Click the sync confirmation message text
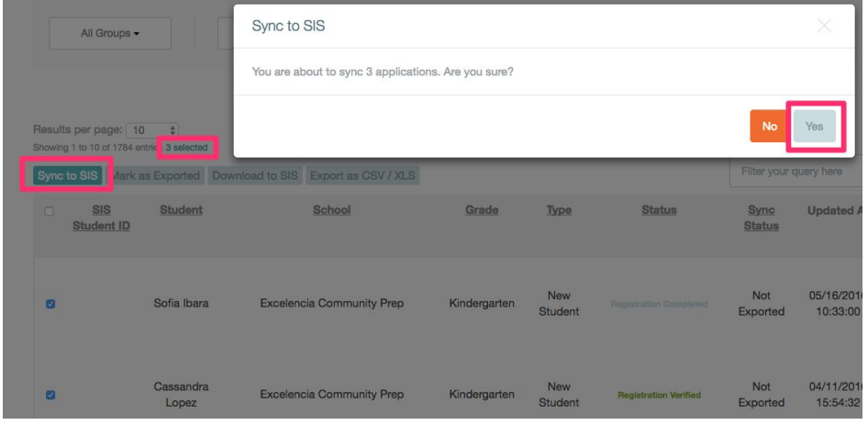The image size is (868, 425). point(383,72)
